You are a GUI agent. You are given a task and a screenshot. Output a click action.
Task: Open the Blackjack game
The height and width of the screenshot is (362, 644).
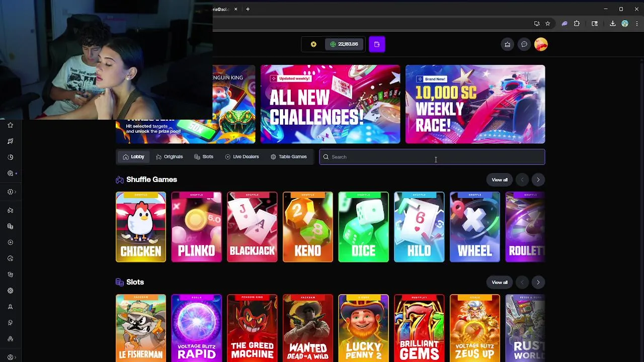pos(252,227)
